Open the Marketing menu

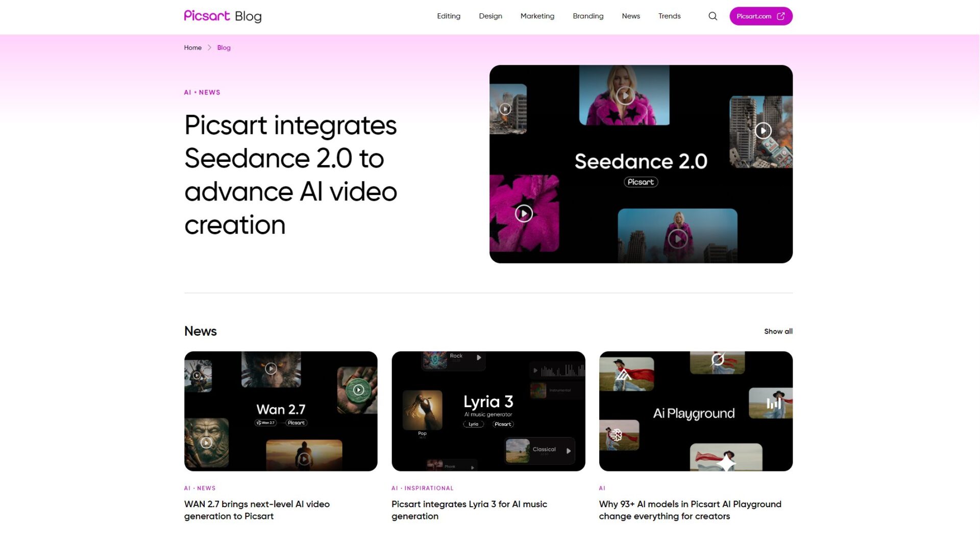click(537, 16)
